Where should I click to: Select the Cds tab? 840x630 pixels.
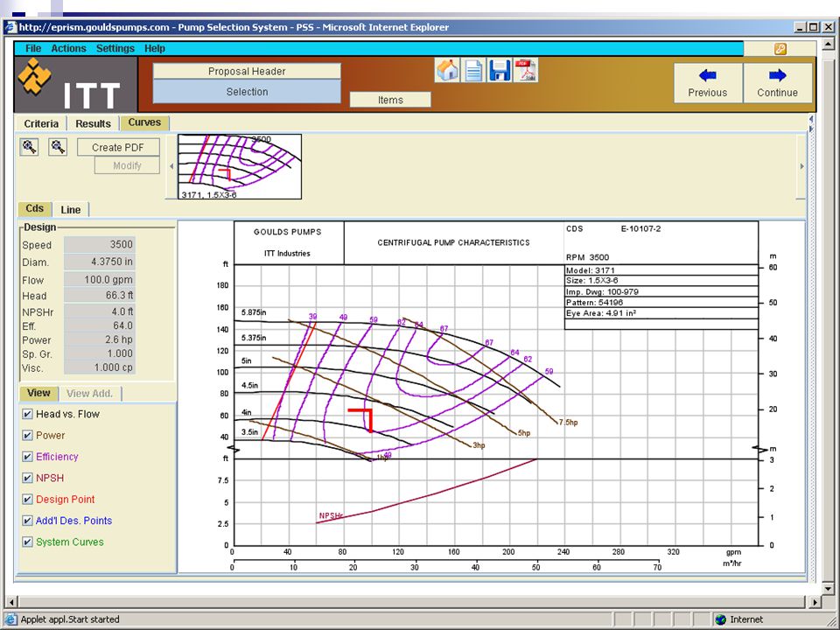click(35, 209)
